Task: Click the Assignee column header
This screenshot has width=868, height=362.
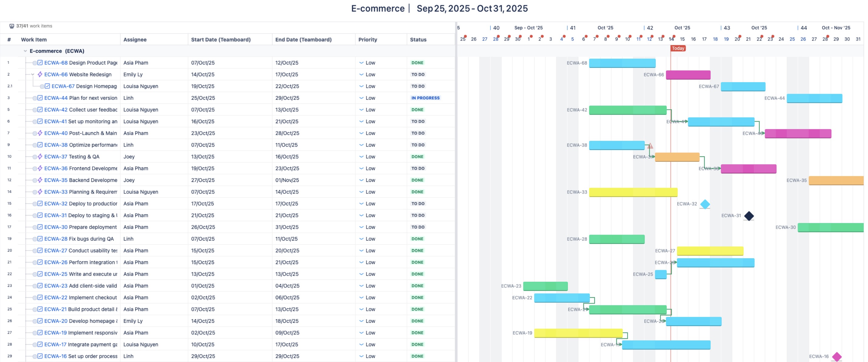Action: click(135, 40)
